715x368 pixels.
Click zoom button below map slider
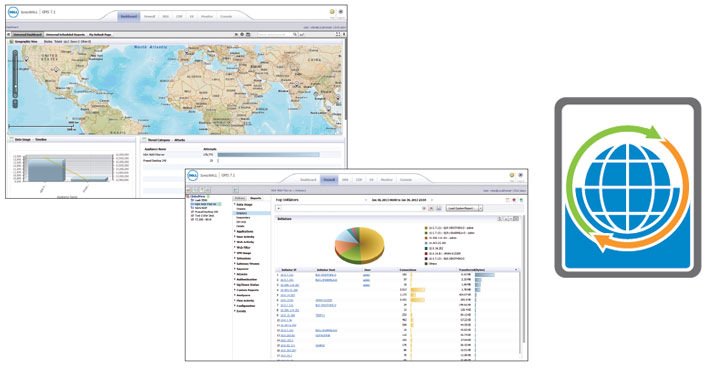15,104
